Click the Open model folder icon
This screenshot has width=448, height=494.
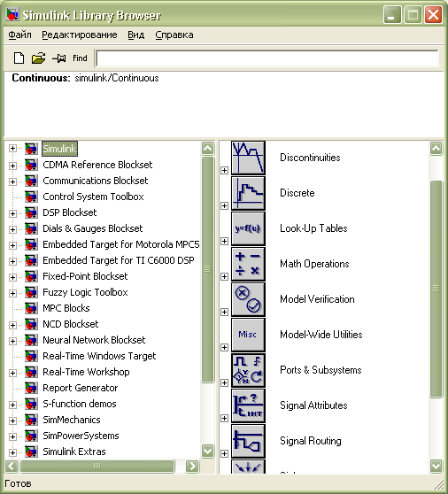(38, 58)
